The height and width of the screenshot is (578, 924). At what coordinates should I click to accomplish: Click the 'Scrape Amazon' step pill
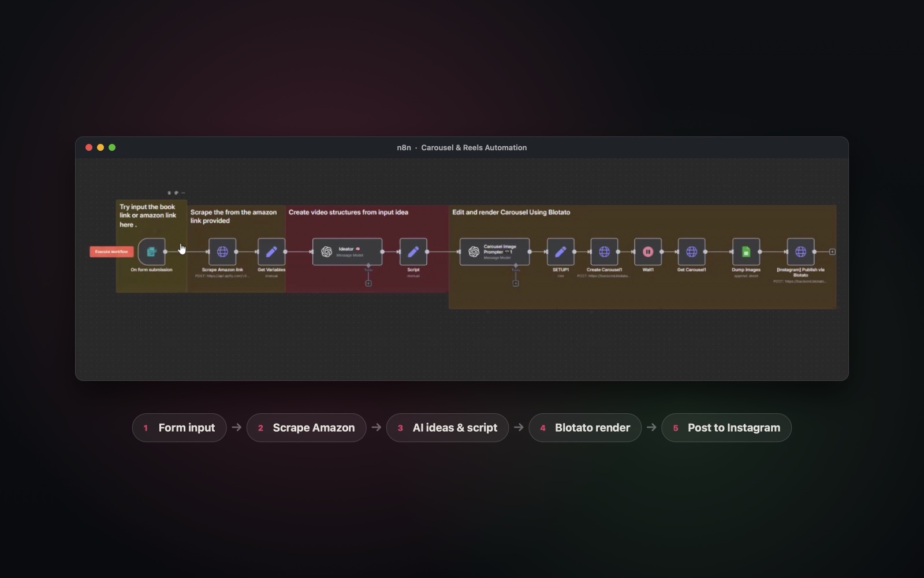[306, 428]
